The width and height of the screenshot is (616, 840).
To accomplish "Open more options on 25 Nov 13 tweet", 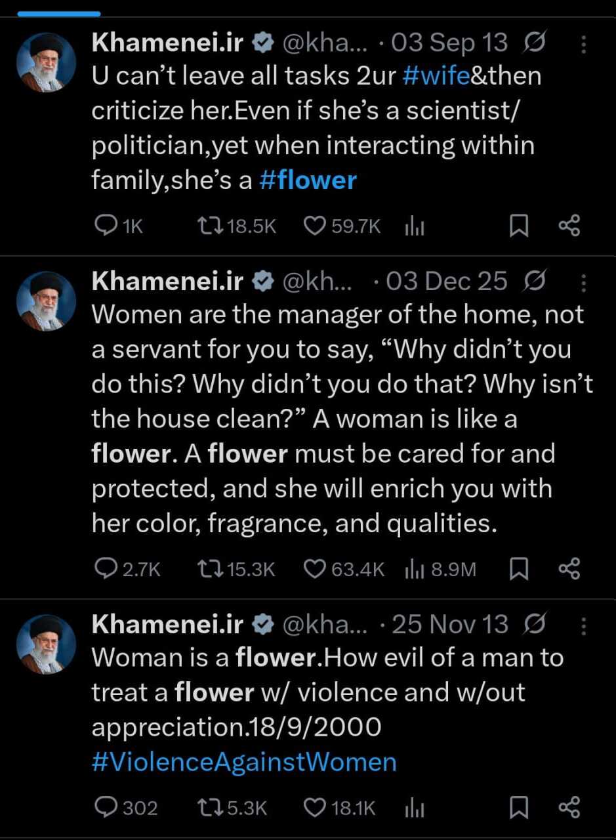I will click(584, 625).
